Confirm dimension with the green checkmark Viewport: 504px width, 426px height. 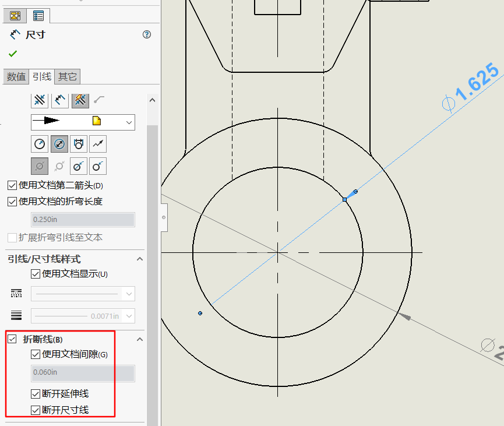[x=12, y=54]
